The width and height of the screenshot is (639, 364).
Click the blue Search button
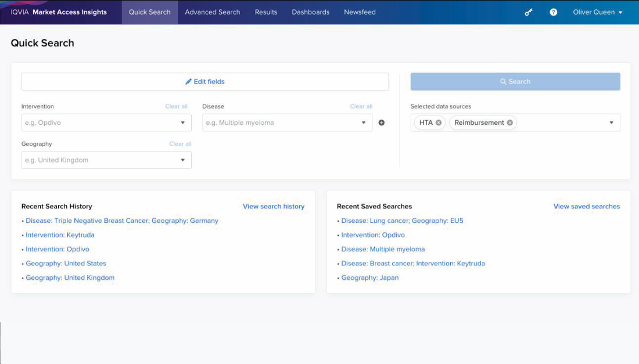515,81
